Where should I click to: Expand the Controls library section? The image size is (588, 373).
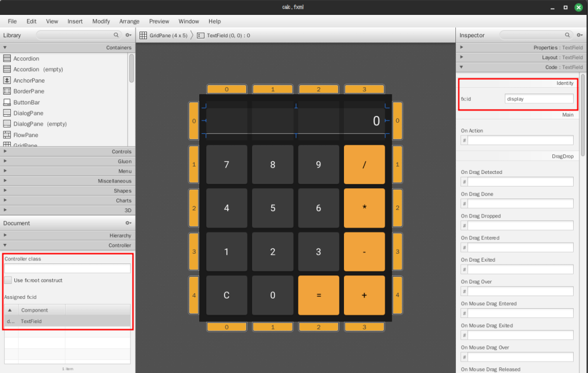coord(68,151)
